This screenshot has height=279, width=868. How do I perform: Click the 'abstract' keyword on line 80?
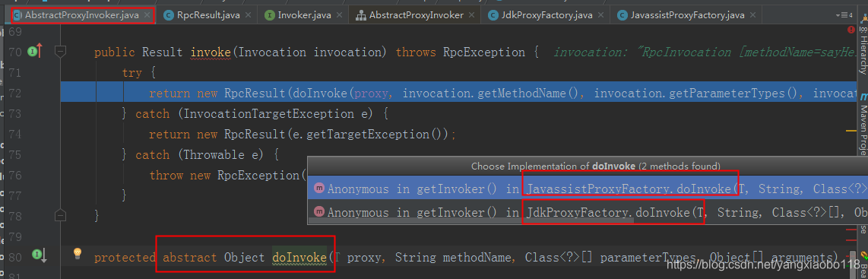tap(190, 258)
